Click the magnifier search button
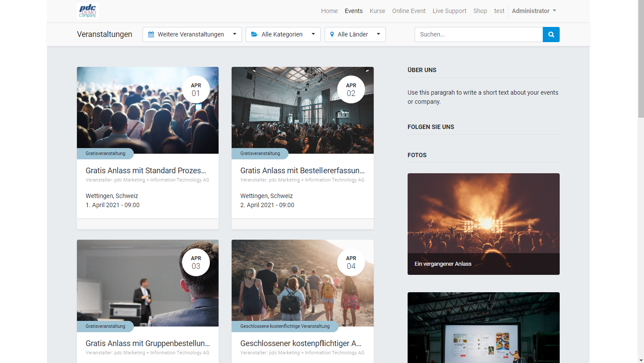The image size is (644, 363). click(x=551, y=35)
